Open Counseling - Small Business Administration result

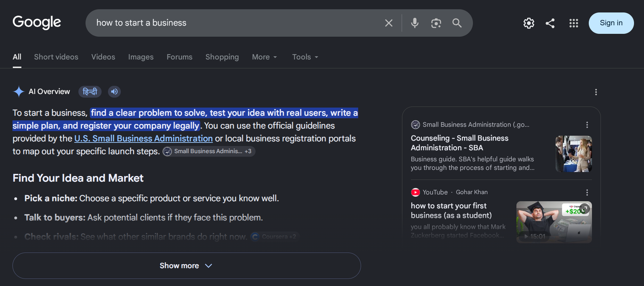pyautogui.click(x=459, y=143)
